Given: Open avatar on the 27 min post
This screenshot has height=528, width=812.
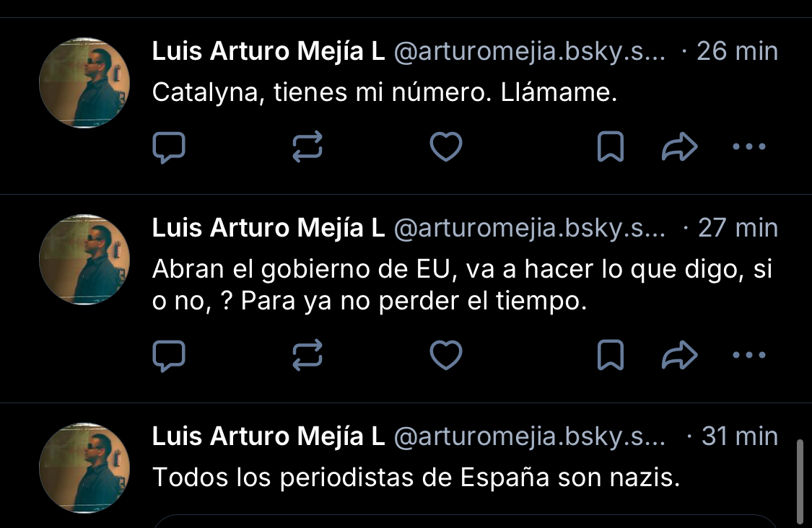Looking at the screenshot, I should [84, 259].
